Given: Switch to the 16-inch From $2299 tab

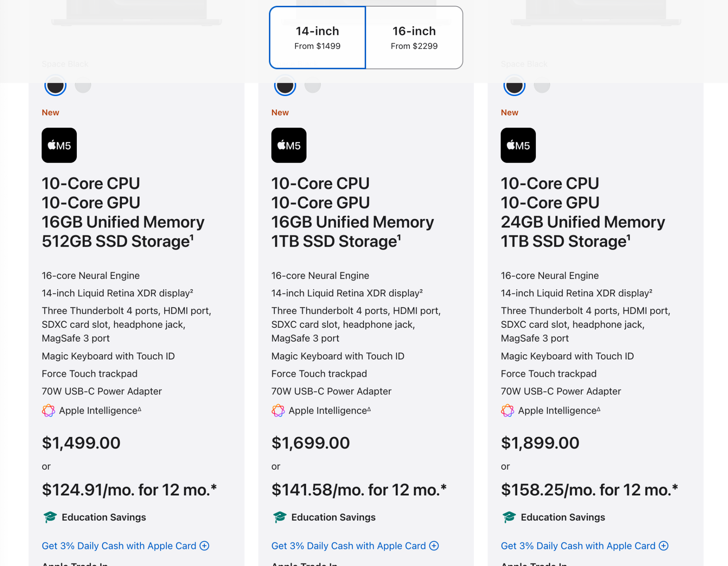Looking at the screenshot, I should coord(414,37).
